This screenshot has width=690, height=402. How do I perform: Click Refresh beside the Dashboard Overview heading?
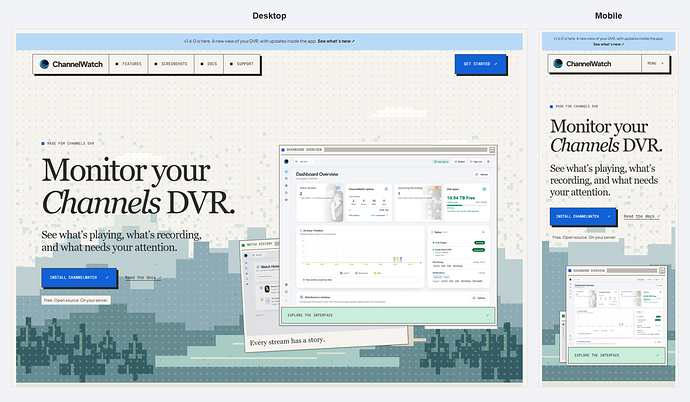pyautogui.click(x=481, y=175)
